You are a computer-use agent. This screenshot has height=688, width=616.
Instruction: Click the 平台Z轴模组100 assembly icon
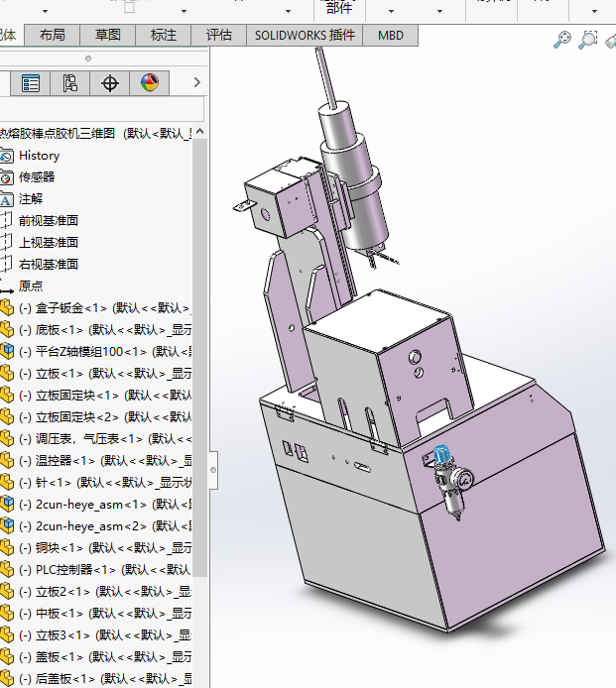(x=7, y=351)
